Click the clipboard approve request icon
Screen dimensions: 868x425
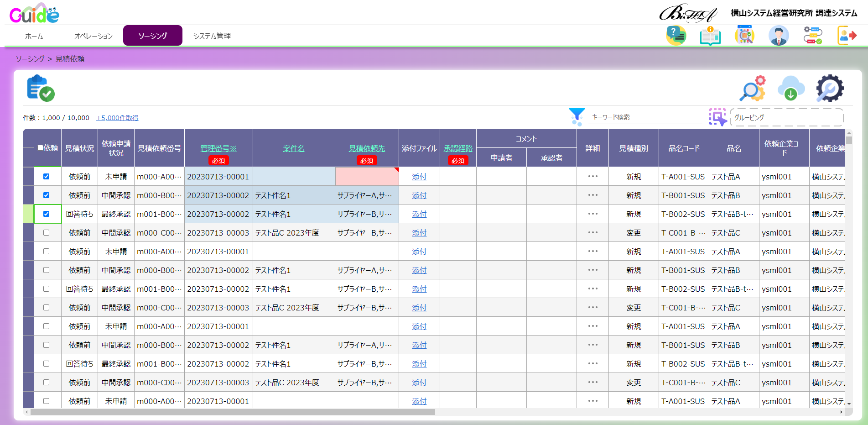[41, 88]
